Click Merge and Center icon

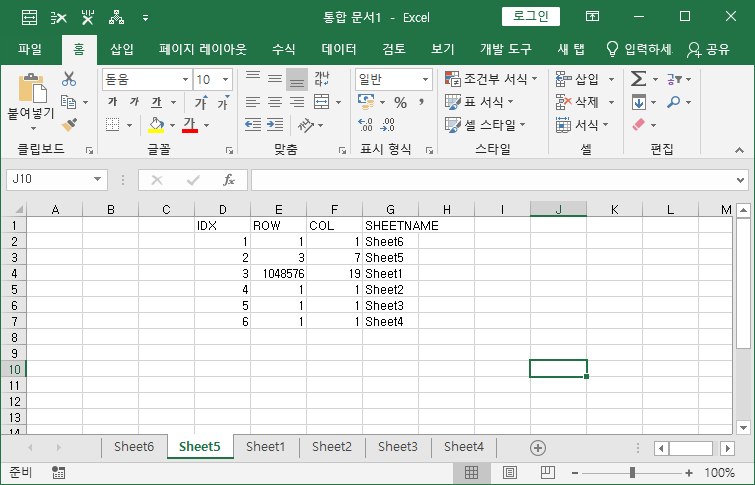(x=322, y=102)
